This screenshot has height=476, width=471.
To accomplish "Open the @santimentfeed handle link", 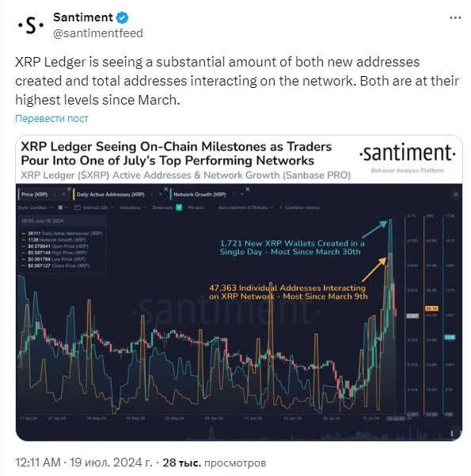I will 98,33.
